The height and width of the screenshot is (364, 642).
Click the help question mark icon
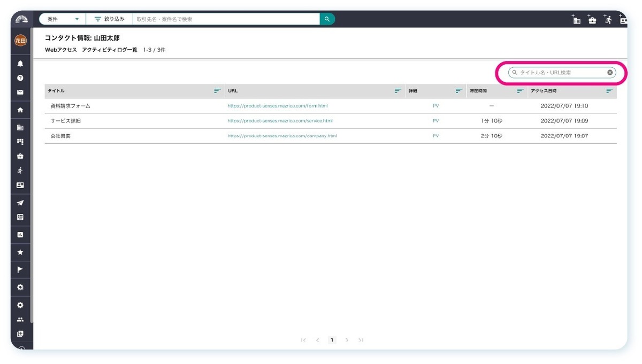click(x=20, y=78)
